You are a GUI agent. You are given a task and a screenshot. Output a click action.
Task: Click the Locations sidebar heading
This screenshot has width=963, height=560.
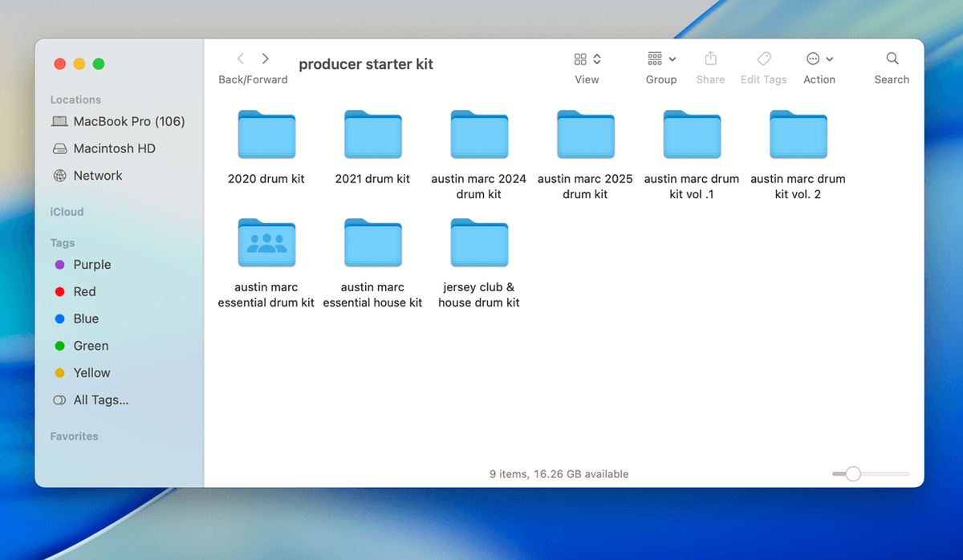(x=75, y=100)
